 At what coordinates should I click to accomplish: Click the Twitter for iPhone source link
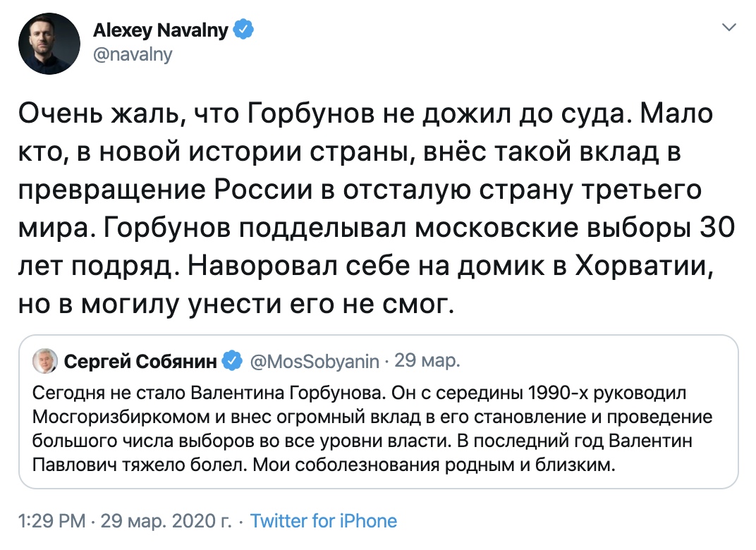click(324, 520)
